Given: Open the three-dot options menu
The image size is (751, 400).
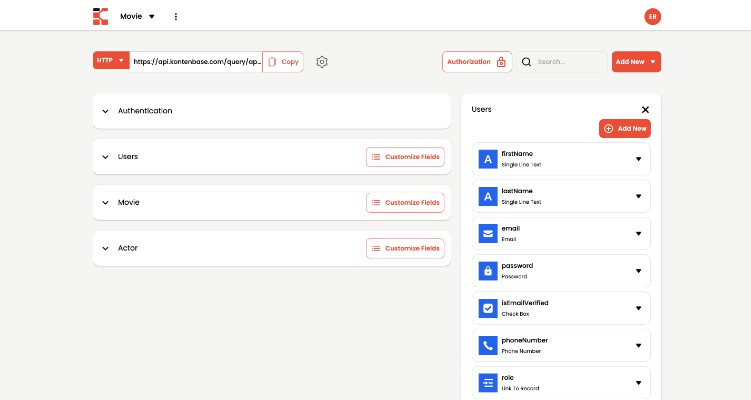Looking at the screenshot, I should (176, 16).
